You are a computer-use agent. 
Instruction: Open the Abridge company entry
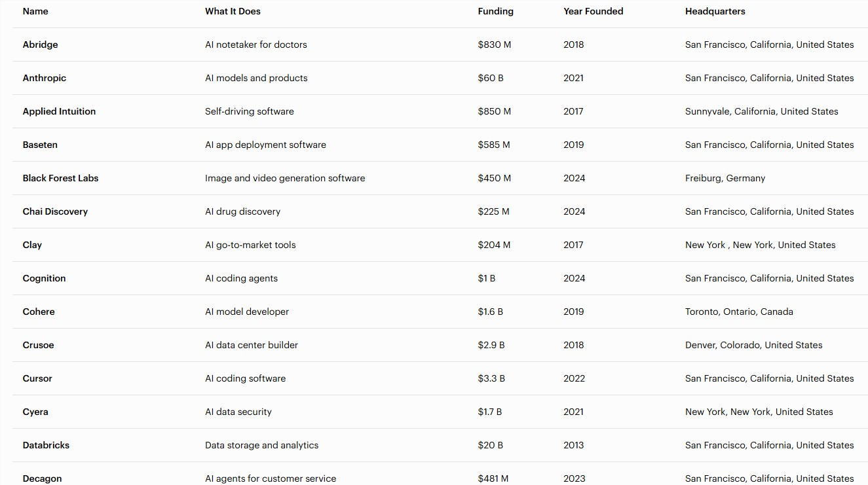[40, 45]
